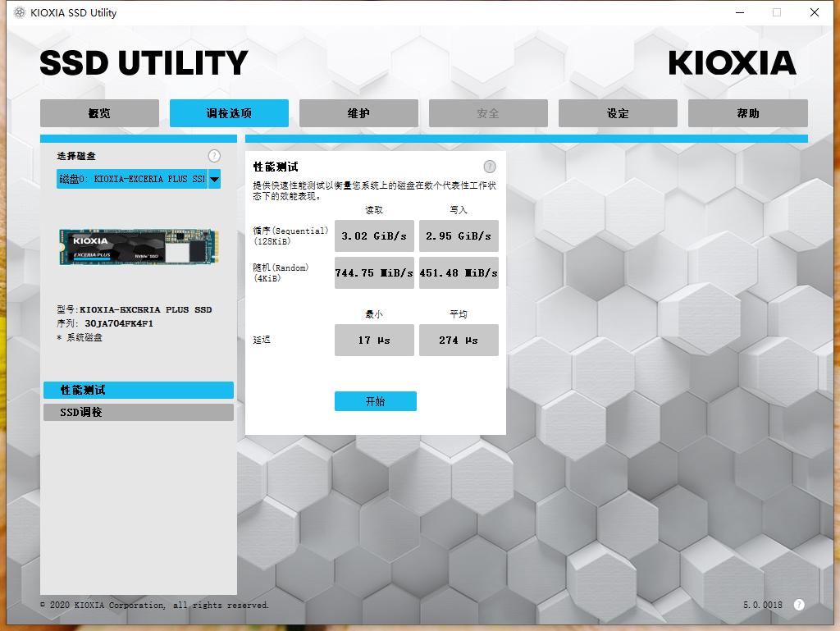Click the copyright notice text
840x631 pixels.
pos(155,605)
